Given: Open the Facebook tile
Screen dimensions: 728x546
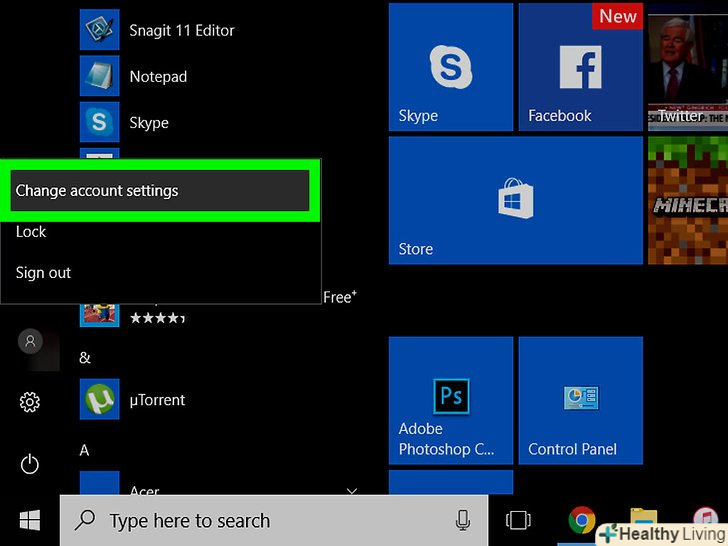Looking at the screenshot, I should tap(580, 67).
